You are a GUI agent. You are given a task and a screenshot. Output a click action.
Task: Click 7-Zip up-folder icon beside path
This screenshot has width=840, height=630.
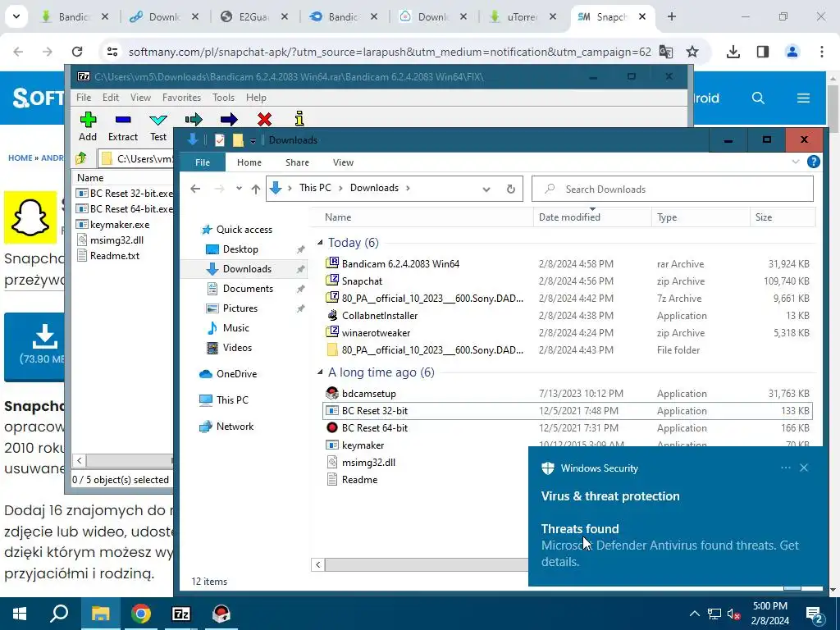81,158
